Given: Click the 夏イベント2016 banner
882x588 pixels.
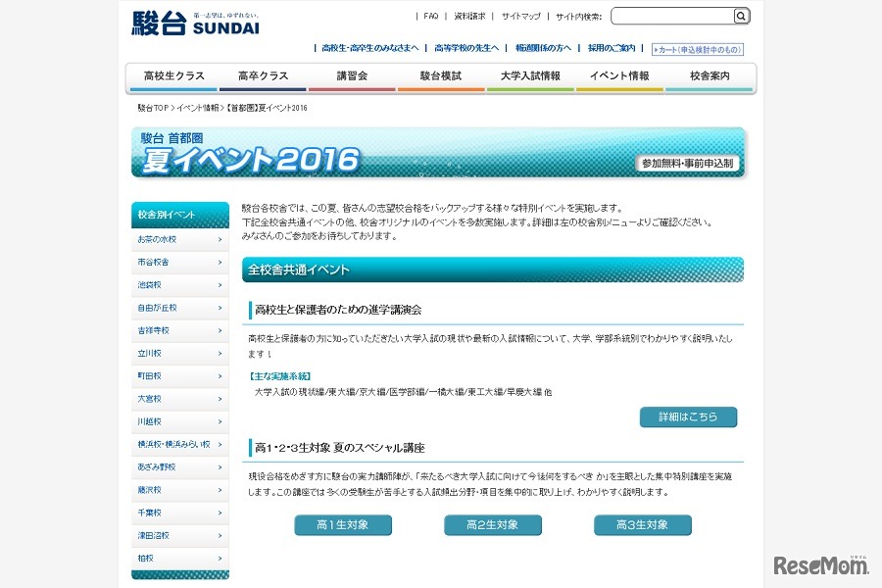Looking at the screenshot, I should point(438,153).
